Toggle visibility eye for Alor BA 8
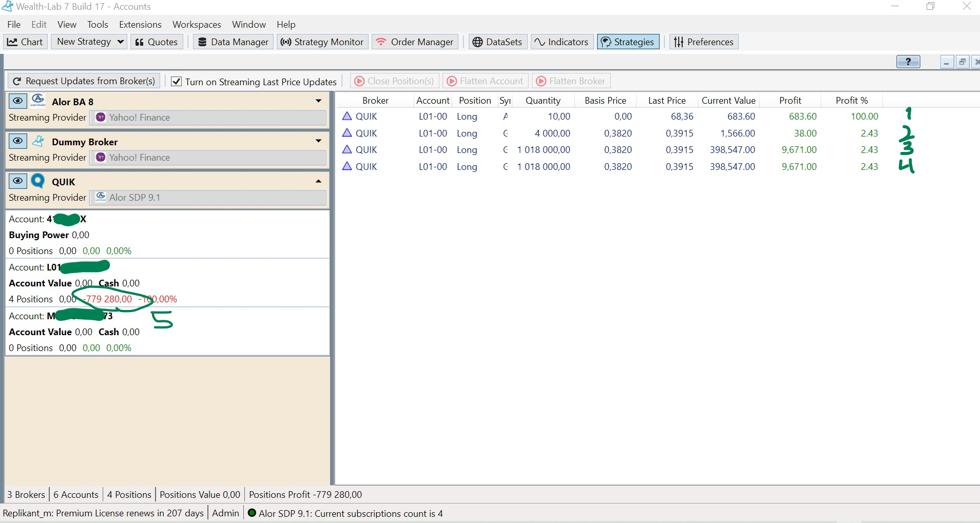Image resolution: width=980 pixels, height=523 pixels. coord(18,101)
